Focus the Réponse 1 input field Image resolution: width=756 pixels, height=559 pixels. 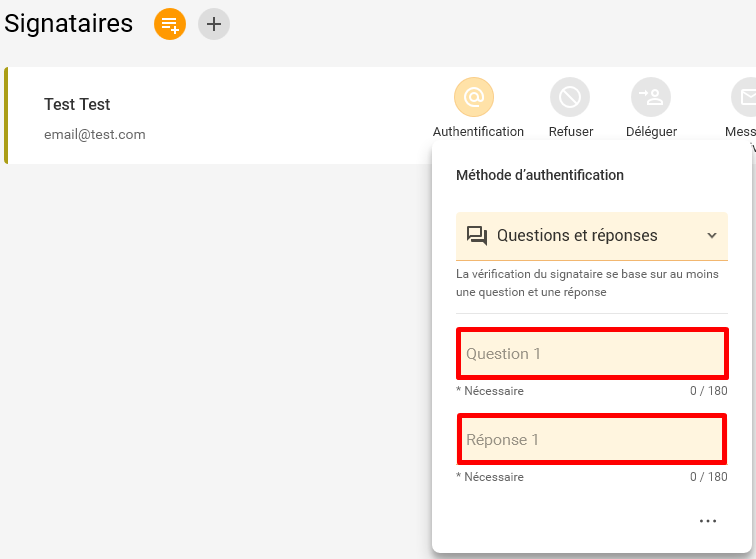click(592, 439)
